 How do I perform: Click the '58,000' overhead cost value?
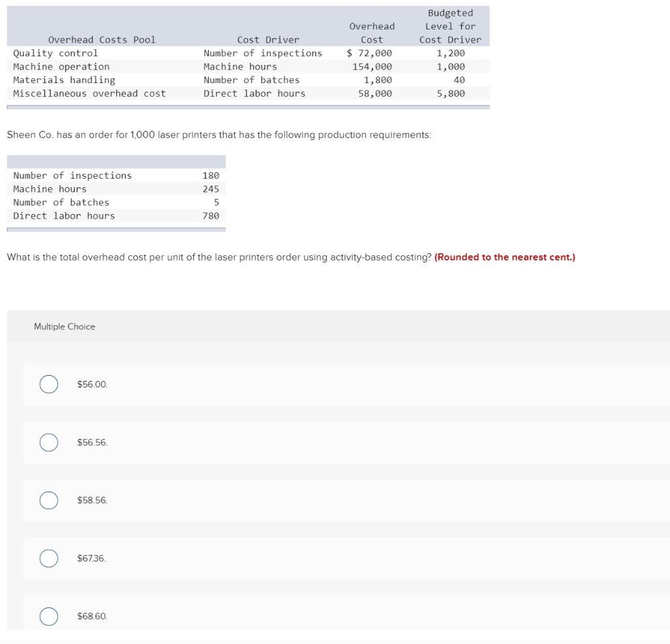pyautogui.click(x=375, y=94)
